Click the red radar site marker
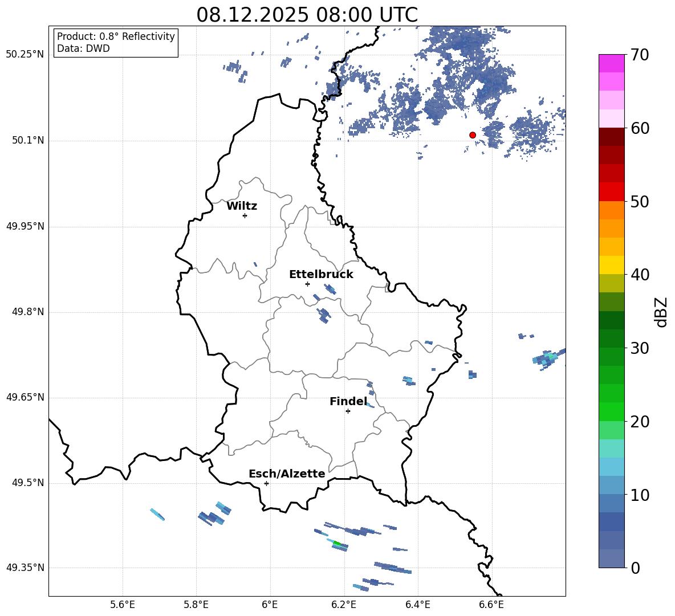The width and height of the screenshot is (675, 616). (472, 135)
